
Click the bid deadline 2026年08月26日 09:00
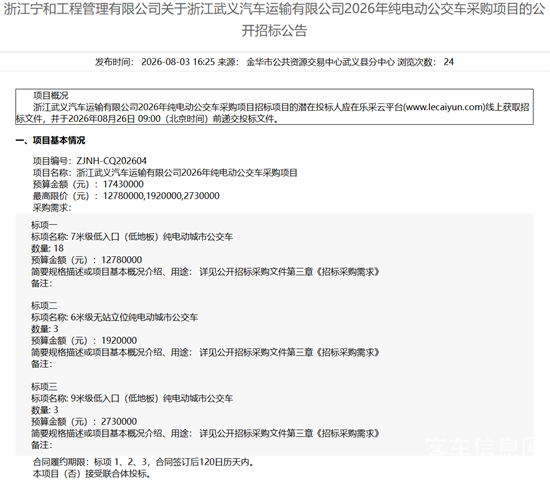pyautogui.click(x=114, y=119)
